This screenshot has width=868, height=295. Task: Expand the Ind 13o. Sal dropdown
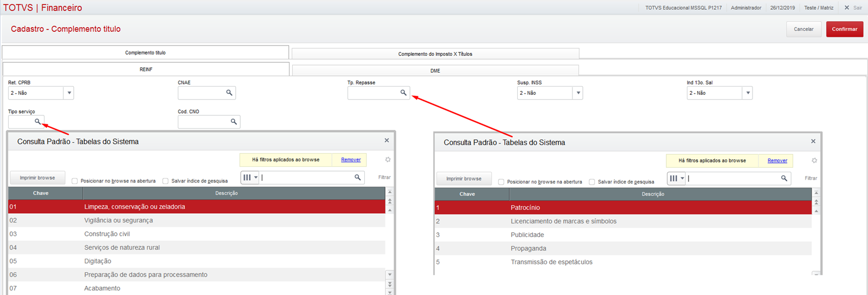748,93
